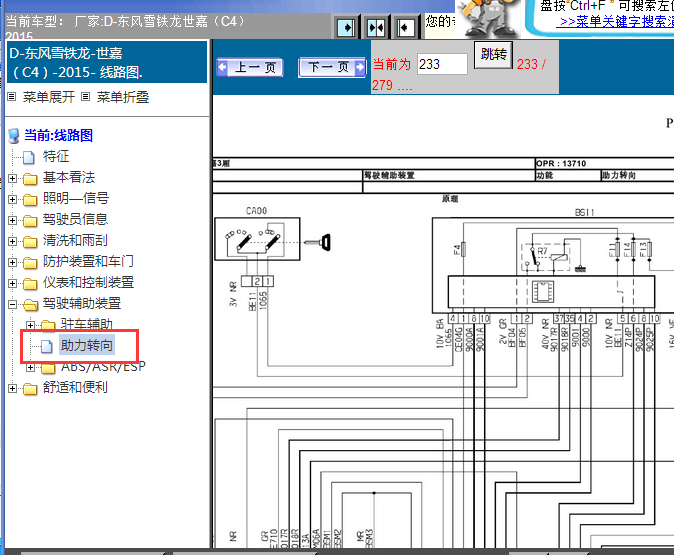Click the center split panel layout icon
The image size is (674, 555).
tap(376, 28)
